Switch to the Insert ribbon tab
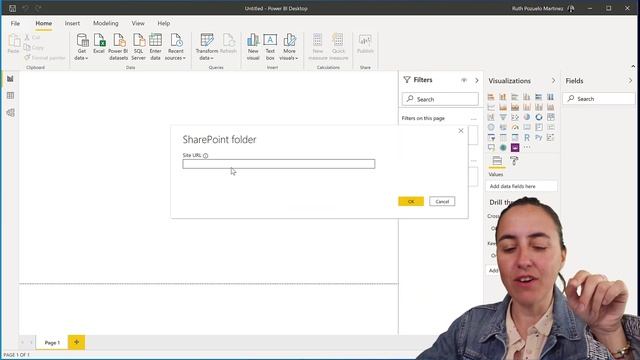 tap(72, 23)
